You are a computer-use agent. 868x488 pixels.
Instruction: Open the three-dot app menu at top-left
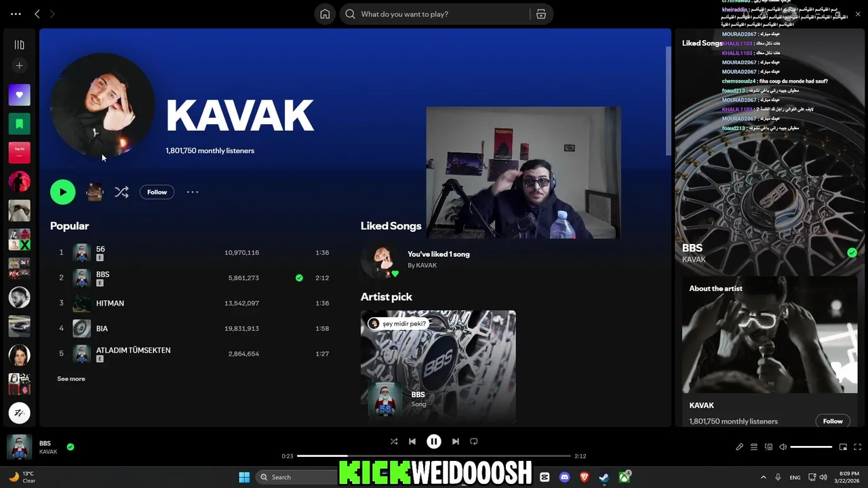tap(16, 14)
